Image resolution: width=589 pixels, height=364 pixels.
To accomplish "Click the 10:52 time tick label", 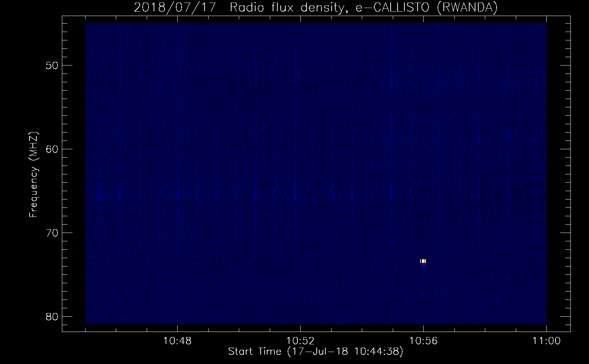I will [x=300, y=341].
